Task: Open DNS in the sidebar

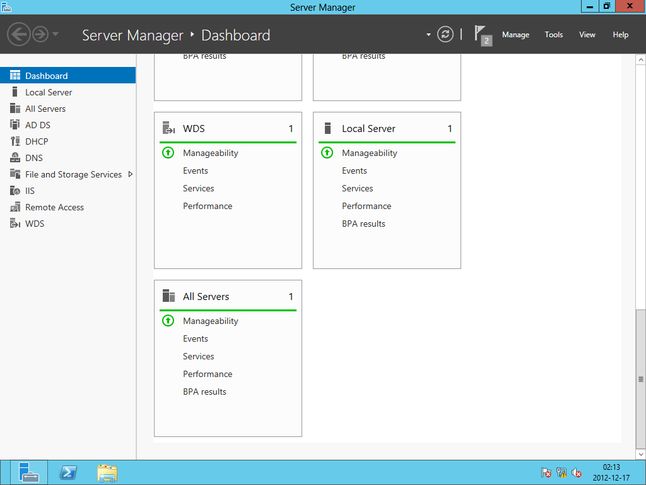Action: point(68,158)
